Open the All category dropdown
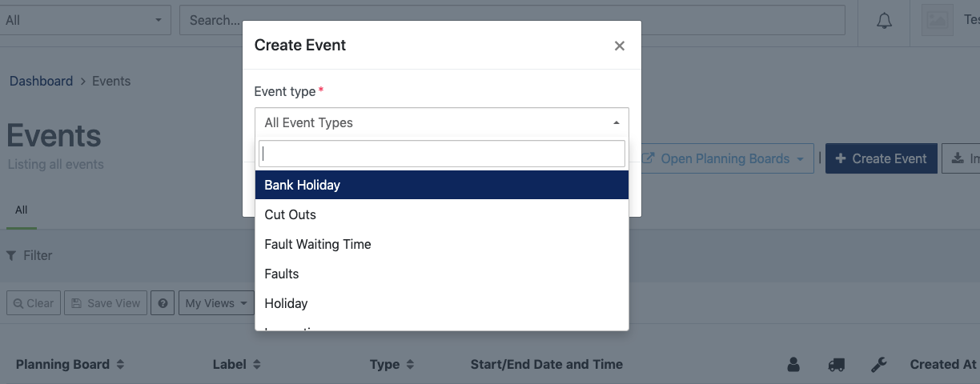The image size is (980, 384). [x=86, y=20]
